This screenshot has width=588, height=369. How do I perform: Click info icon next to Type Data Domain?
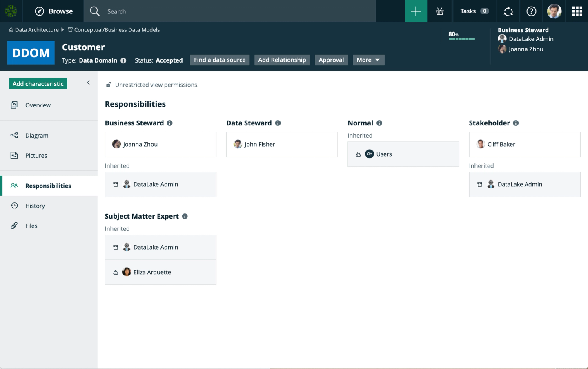123,60
